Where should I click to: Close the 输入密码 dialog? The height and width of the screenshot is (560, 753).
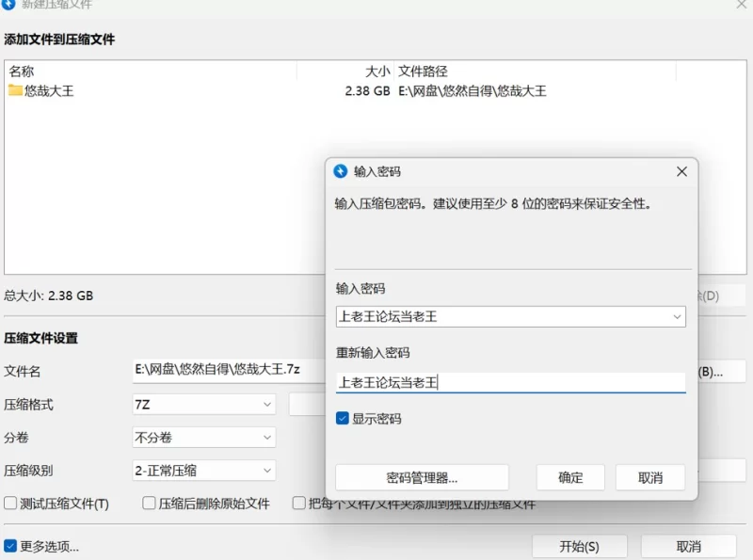[x=681, y=171]
